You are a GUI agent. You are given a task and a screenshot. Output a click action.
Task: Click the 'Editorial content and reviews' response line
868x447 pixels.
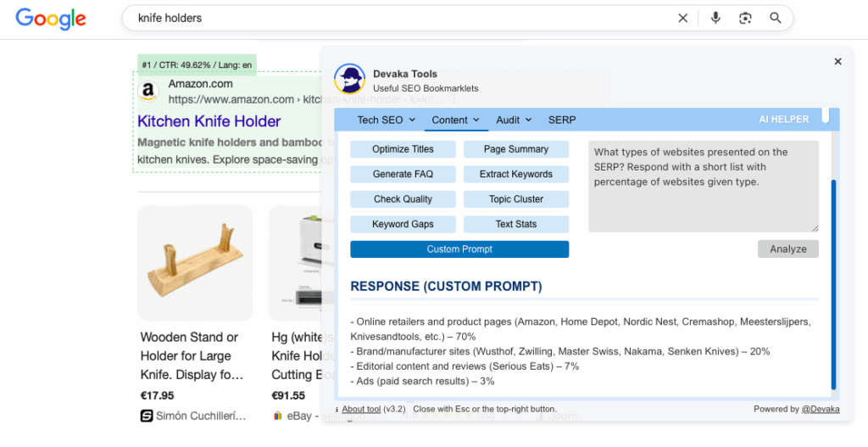tap(465, 366)
